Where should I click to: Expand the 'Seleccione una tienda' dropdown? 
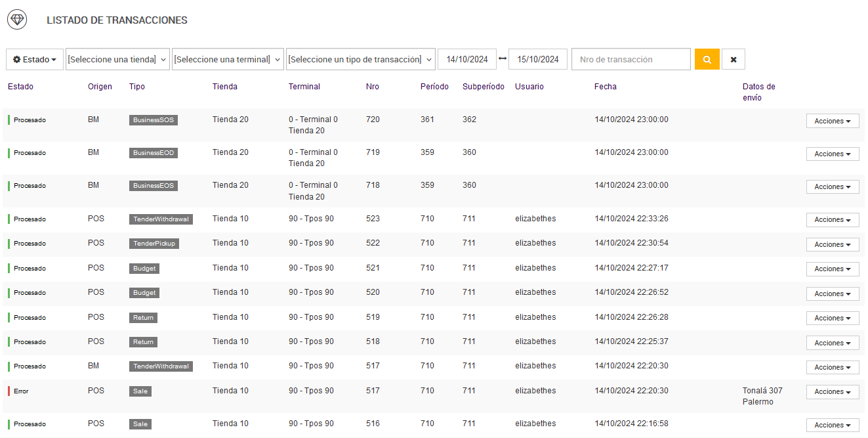[x=117, y=59]
